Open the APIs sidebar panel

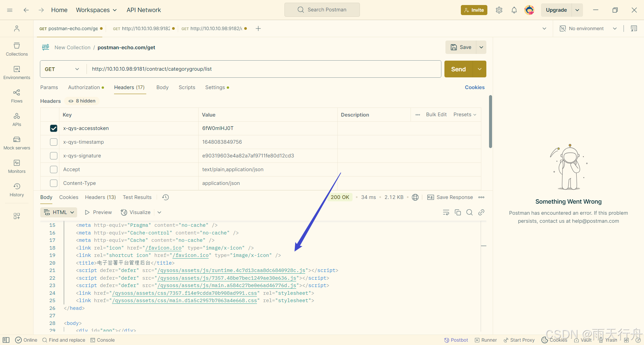[17, 120]
